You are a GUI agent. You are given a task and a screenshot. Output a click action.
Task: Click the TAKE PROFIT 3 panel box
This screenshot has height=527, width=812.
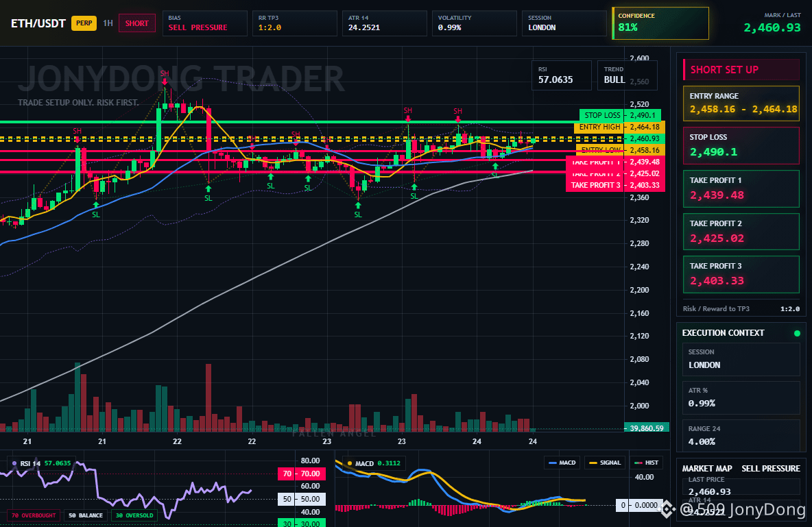741,274
